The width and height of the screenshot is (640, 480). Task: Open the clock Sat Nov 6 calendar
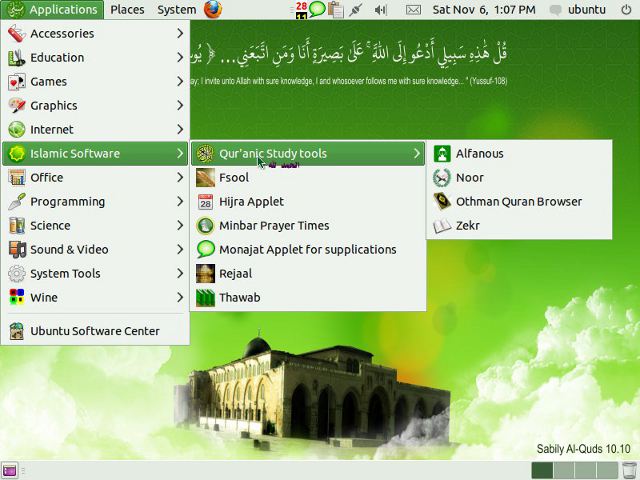[484, 10]
